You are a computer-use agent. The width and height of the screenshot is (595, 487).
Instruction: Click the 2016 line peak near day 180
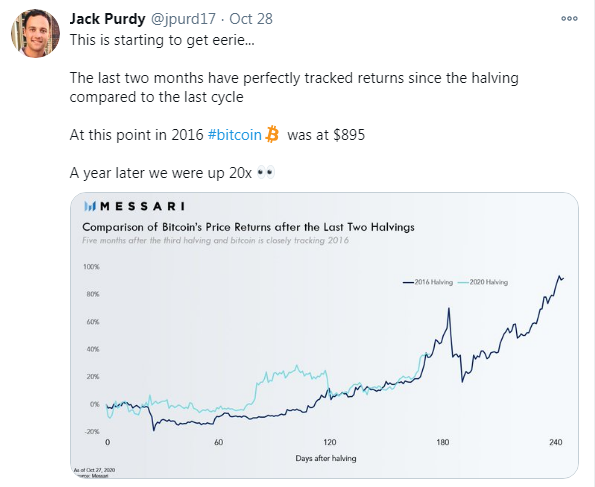coord(449,308)
